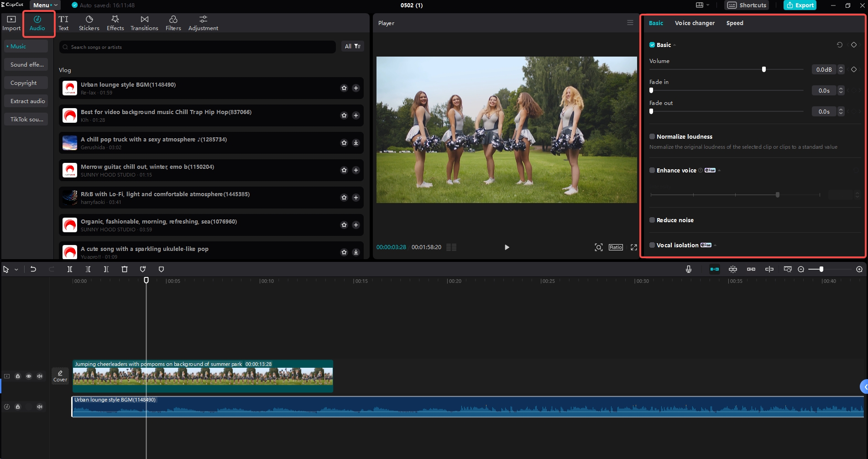Add Urban lounge style BGM to timeline
Screen dimensions: 868x459
[356, 88]
